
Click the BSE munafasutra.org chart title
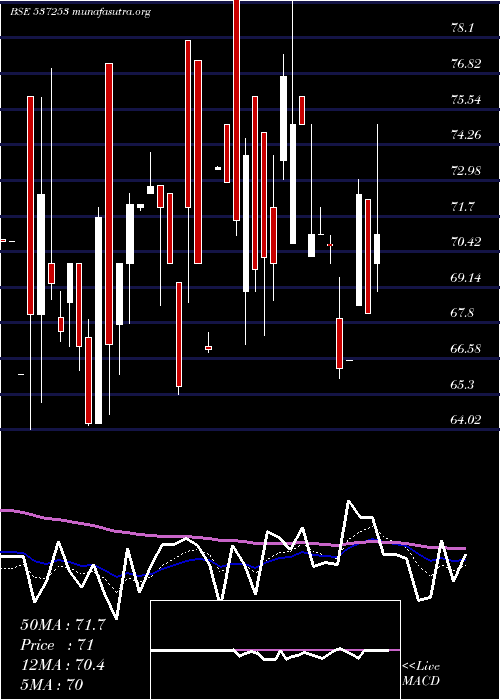tap(80, 12)
